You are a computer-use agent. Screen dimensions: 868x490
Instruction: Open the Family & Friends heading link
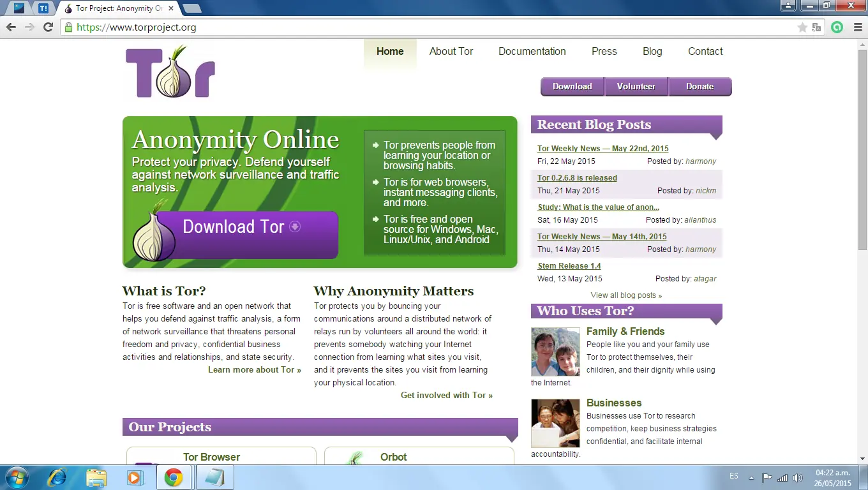coord(625,332)
